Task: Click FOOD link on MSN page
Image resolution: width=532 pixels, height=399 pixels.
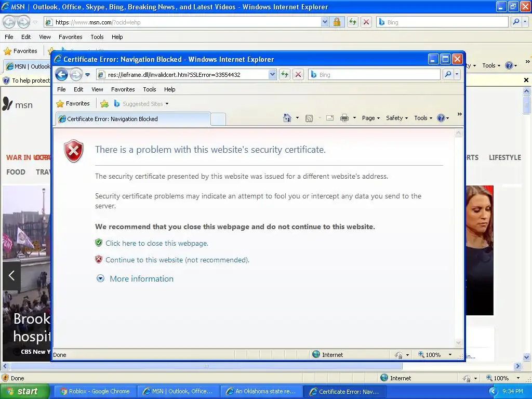Action: [16, 172]
